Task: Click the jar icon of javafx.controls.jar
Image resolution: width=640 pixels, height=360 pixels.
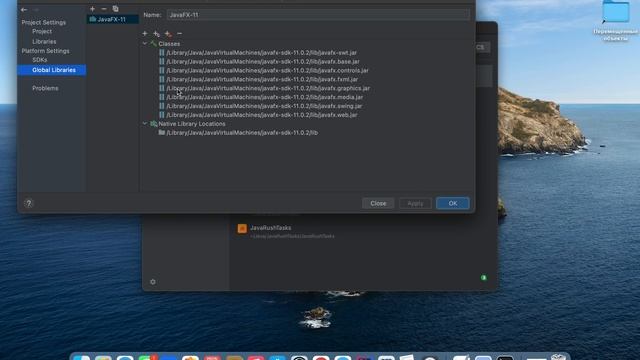Action: pyautogui.click(x=162, y=71)
